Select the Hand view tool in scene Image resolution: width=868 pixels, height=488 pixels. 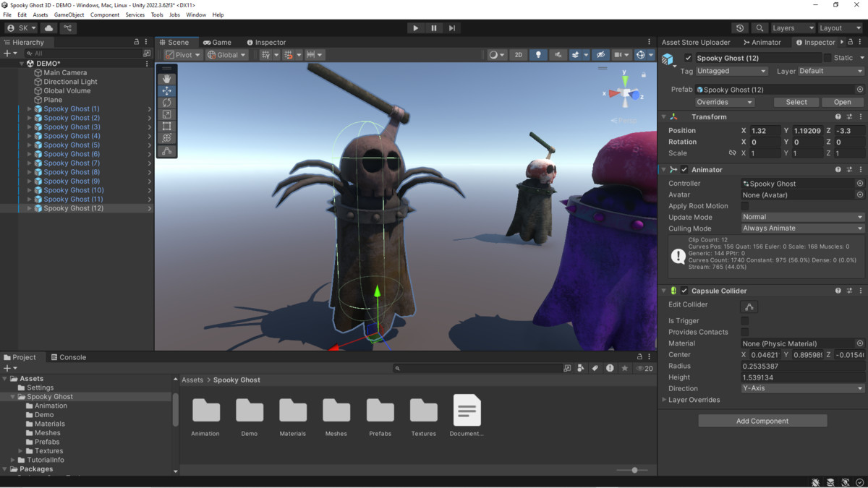[167, 79]
